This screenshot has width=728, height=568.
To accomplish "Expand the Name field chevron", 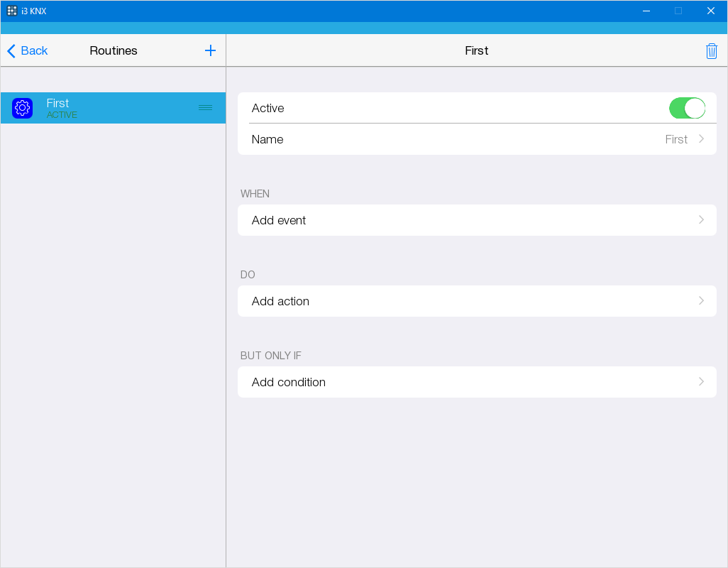I will pos(701,139).
